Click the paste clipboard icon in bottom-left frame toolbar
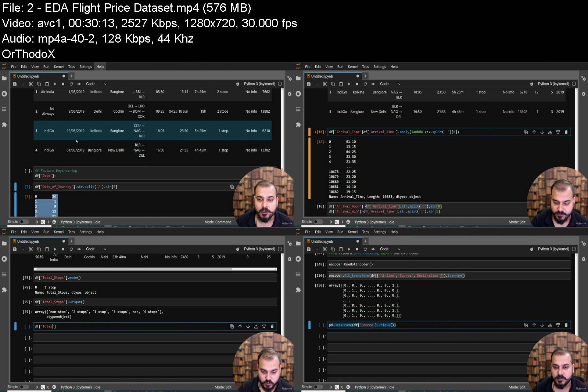 coord(47,249)
